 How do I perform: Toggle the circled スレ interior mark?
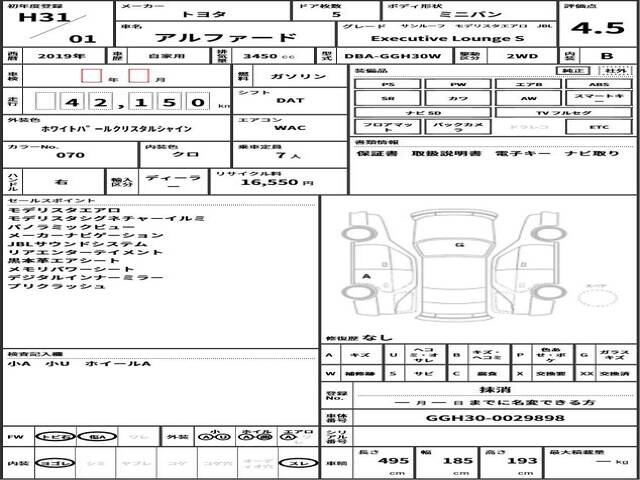tap(298, 463)
